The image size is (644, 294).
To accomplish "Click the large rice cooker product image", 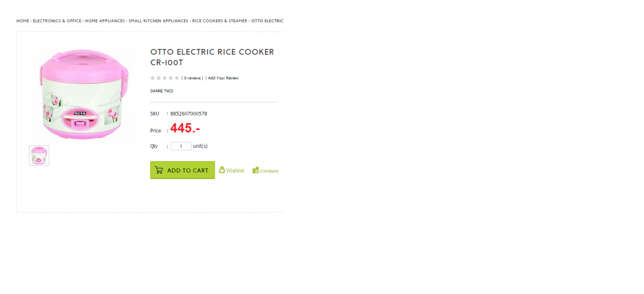I will click(84, 94).
